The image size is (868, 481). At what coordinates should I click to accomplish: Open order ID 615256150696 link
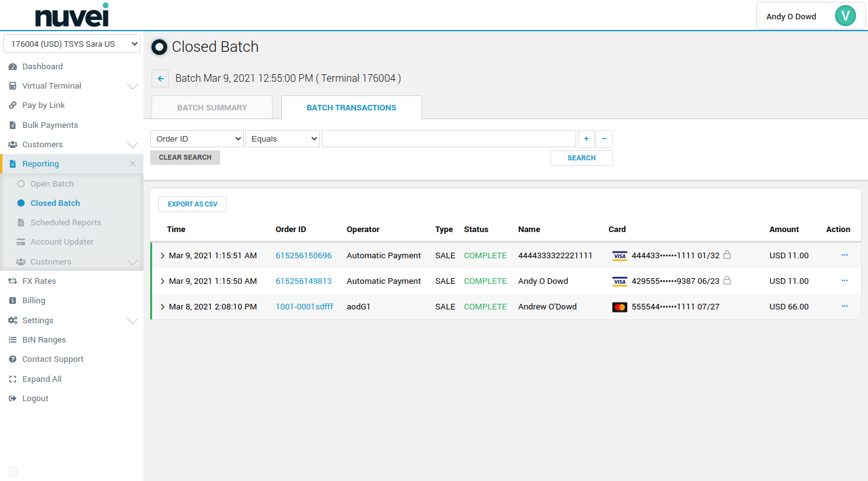pyautogui.click(x=304, y=256)
